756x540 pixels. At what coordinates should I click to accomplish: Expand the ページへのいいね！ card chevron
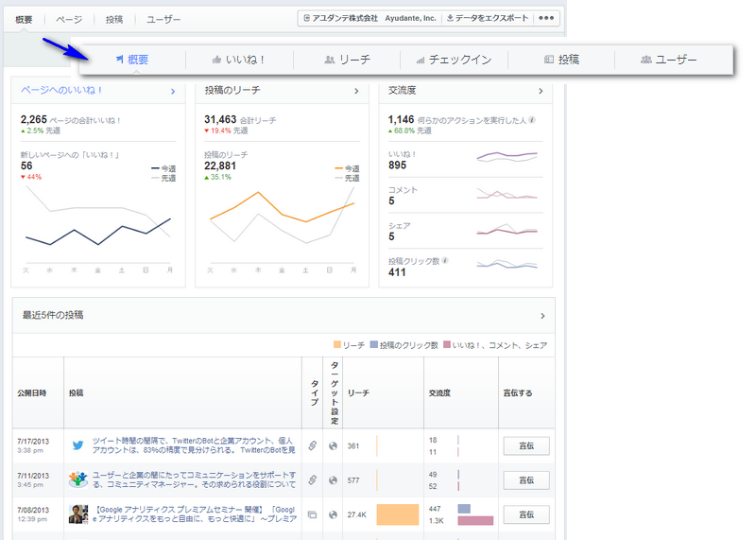[173, 91]
